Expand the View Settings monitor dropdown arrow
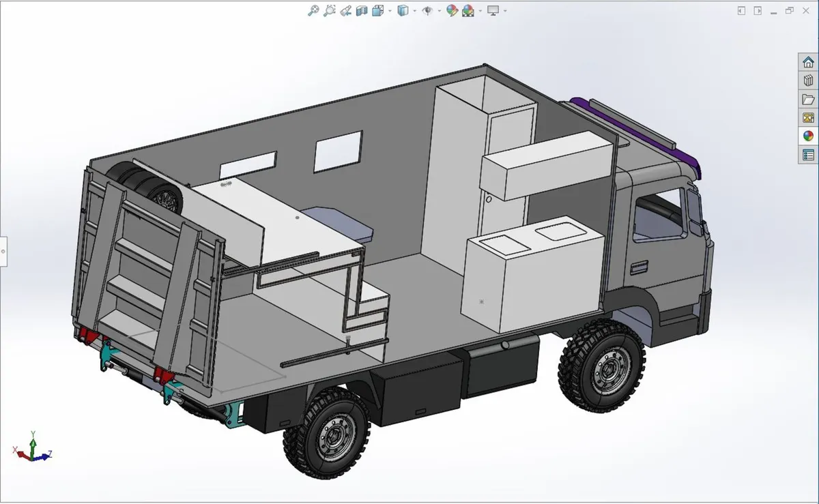 point(505,11)
